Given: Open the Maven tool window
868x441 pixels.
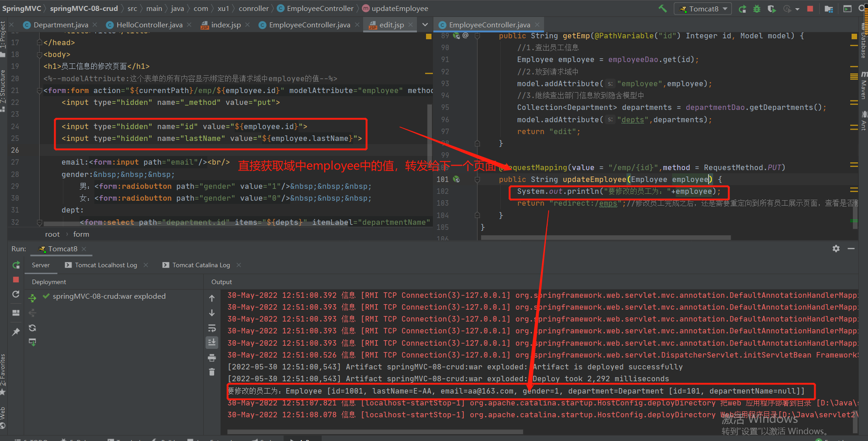Looking at the screenshot, I should (x=863, y=85).
